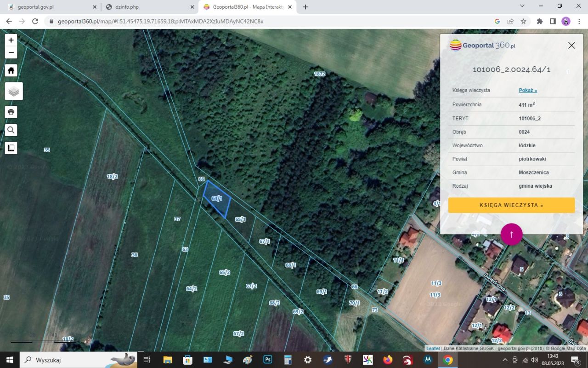Click the Google G icon in address bar
The width and height of the screenshot is (588, 368).
pos(497,21)
